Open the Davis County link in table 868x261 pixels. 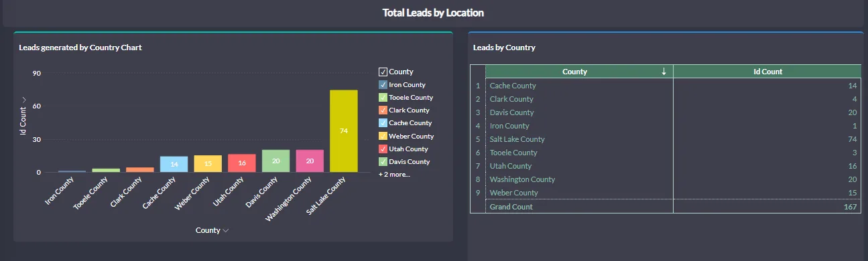(511, 112)
